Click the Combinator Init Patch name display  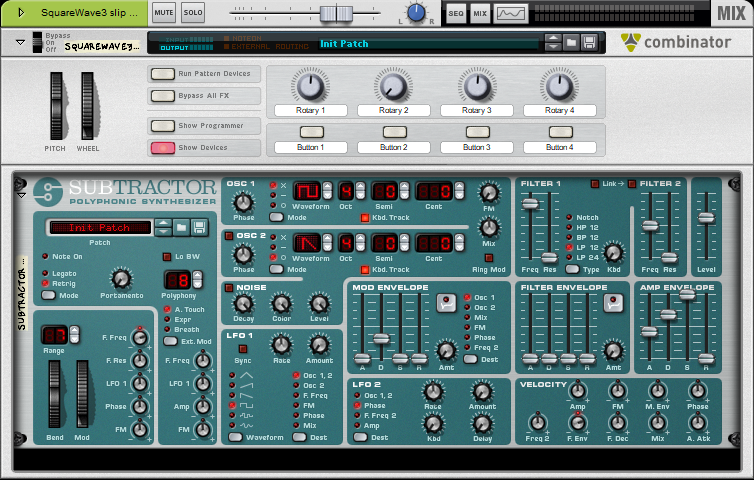click(428, 44)
